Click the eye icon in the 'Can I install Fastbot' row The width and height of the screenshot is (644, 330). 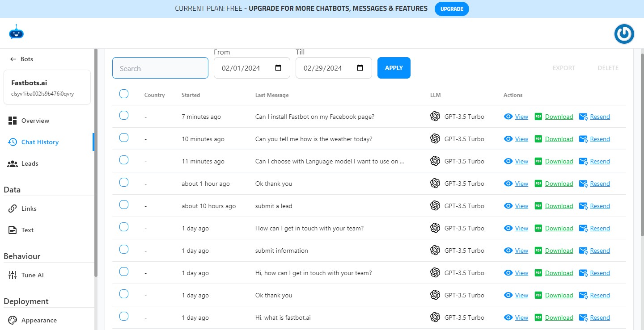[x=508, y=117]
